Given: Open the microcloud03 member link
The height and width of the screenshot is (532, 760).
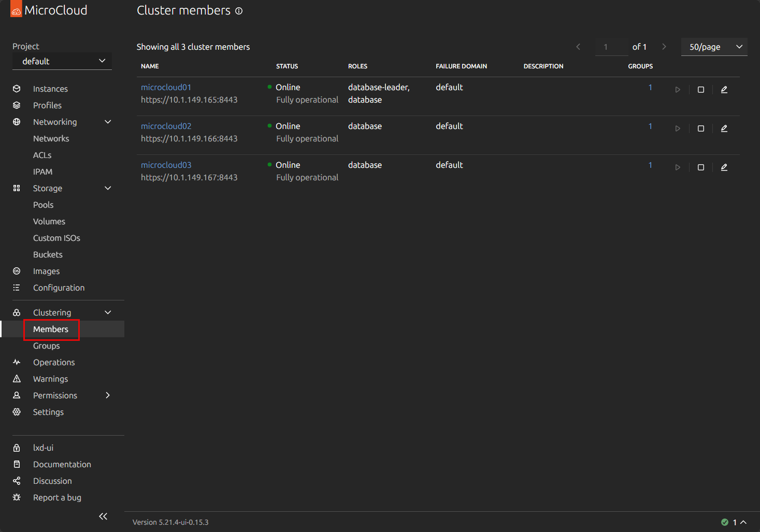Looking at the screenshot, I should point(166,165).
